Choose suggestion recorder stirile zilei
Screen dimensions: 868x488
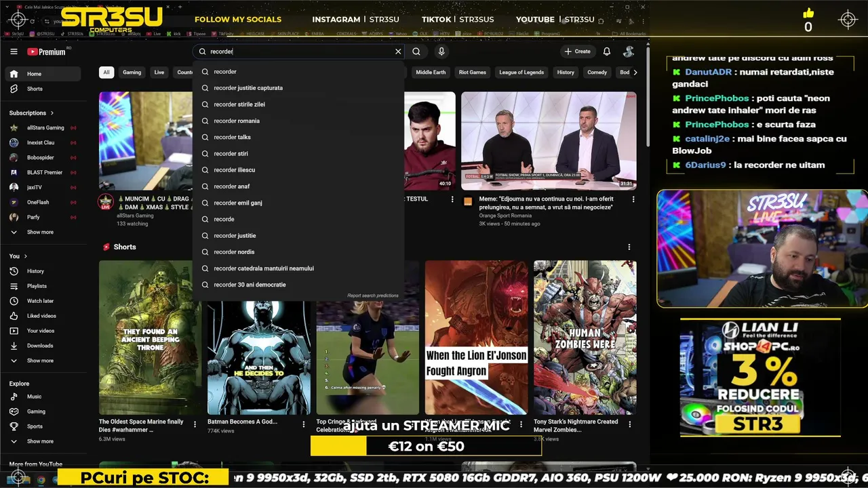(298, 104)
